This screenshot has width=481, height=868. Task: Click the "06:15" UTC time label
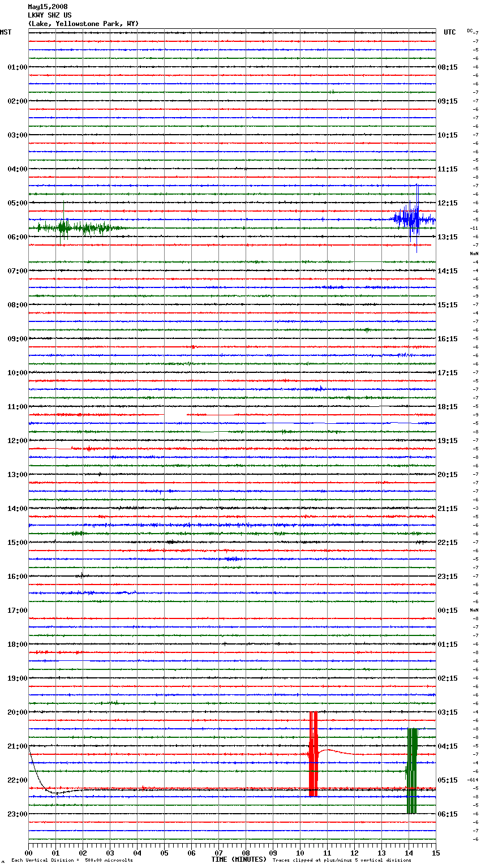(448, 814)
